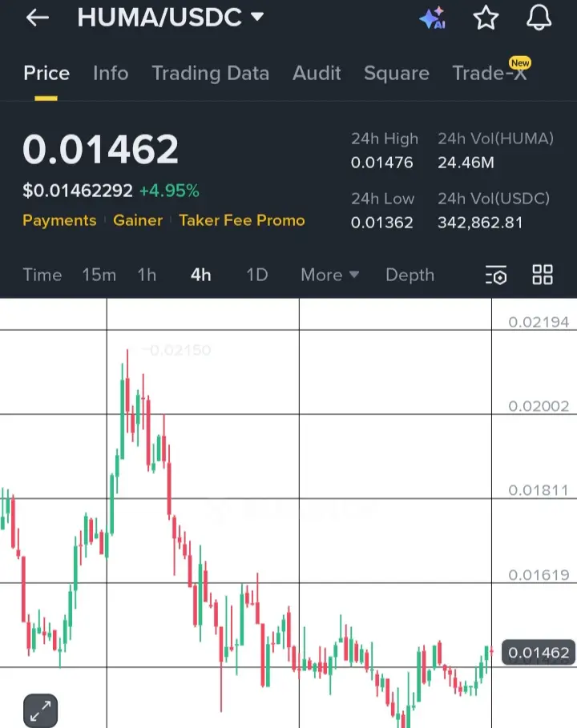Viewport: 577px width, 728px height.
Task: Click the 24h High value 0.01476
Action: [x=382, y=163]
